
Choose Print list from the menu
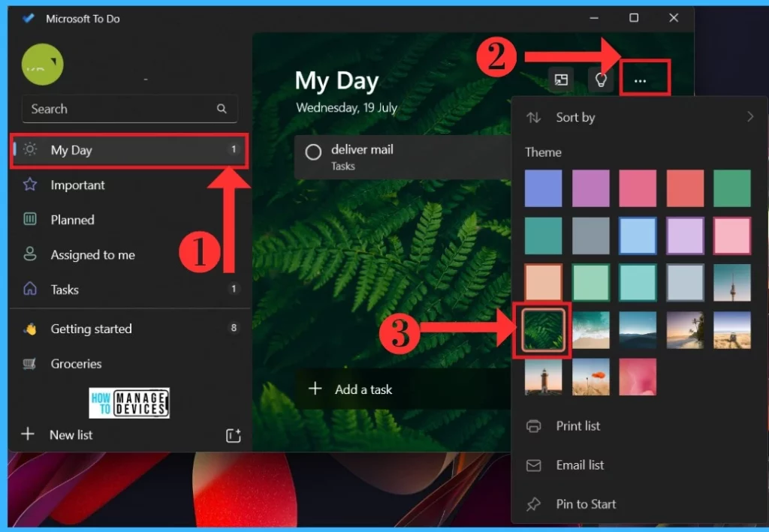639,426
